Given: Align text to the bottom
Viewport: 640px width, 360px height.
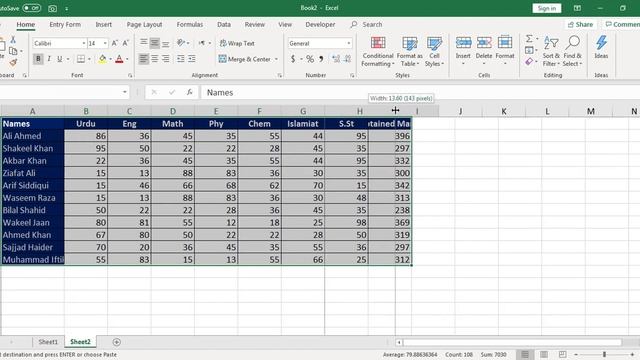Looking at the screenshot, I should (x=165, y=43).
